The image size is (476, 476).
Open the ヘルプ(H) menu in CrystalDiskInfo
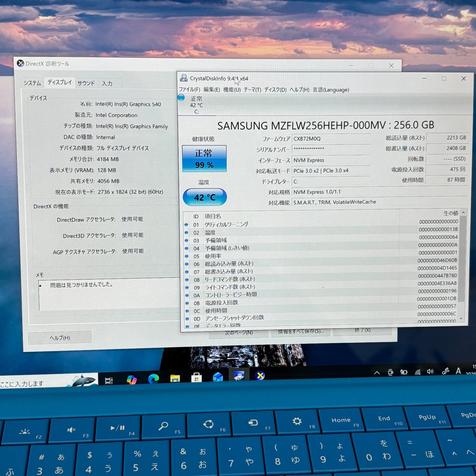299,90
